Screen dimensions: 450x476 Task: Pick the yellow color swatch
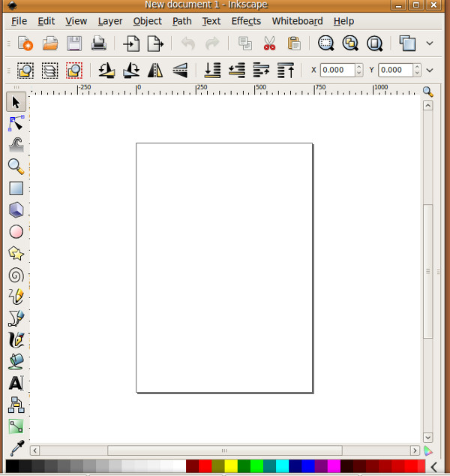pyautogui.click(x=231, y=466)
